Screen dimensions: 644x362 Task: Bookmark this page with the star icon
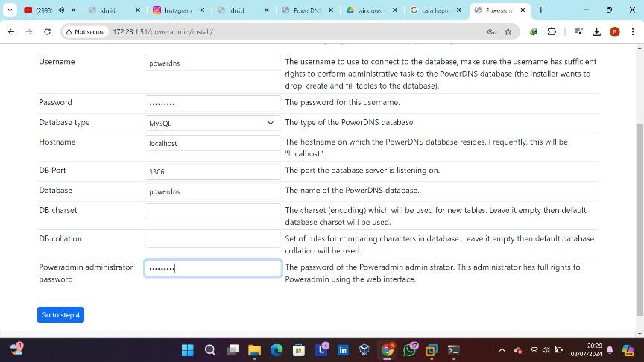(508, 31)
